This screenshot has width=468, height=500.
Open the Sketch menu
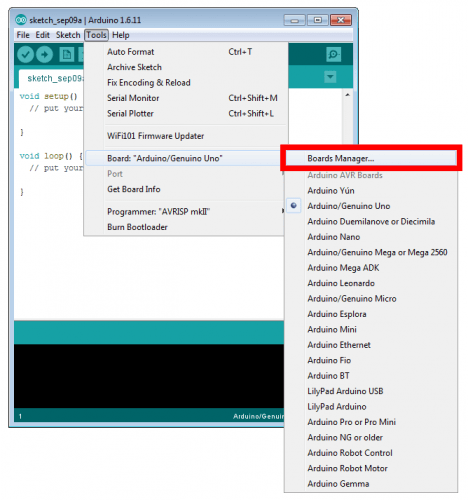[68, 35]
